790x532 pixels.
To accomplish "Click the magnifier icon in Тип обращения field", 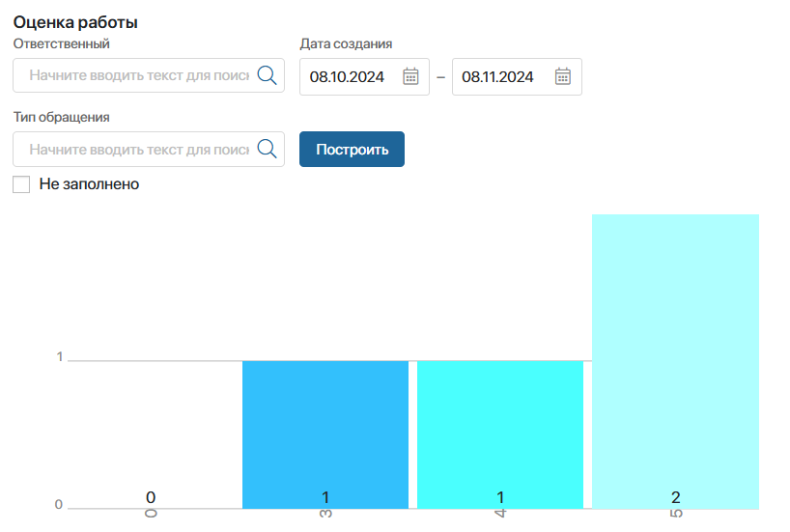I will (x=267, y=150).
